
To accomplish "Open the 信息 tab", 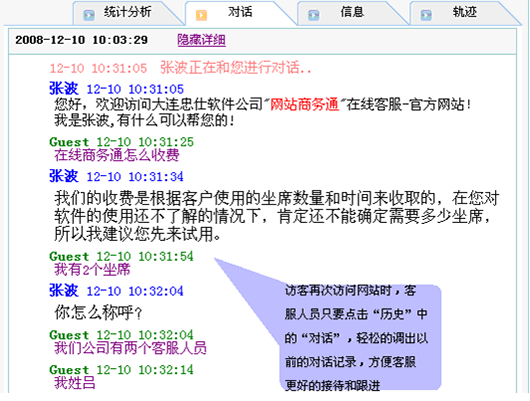I will [x=352, y=12].
